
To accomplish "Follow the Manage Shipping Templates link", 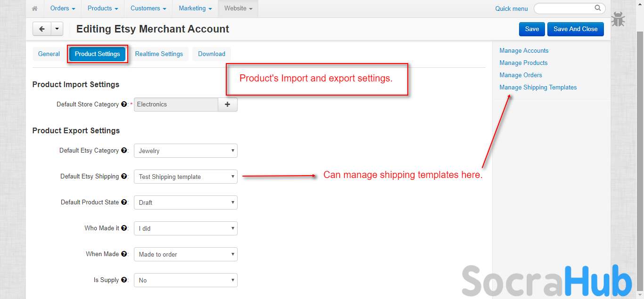I will click(x=538, y=88).
